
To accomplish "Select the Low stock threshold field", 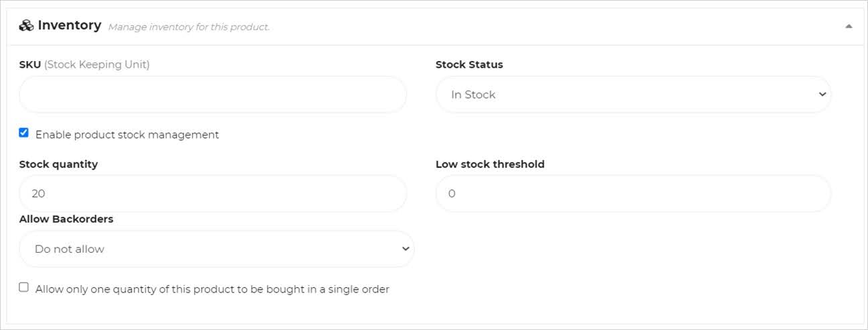I will coord(633,194).
